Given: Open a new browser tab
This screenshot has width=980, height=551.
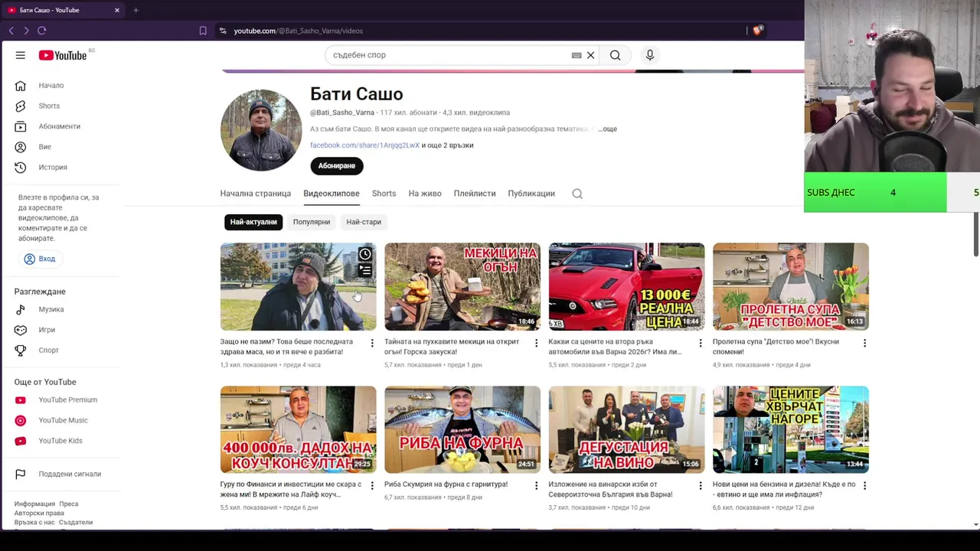Looking at the screenshot, I should [x=136, y=10].
